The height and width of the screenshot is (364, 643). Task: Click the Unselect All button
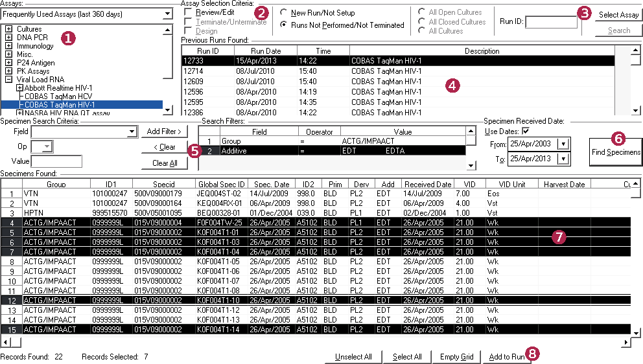click(x=353, y=357)
